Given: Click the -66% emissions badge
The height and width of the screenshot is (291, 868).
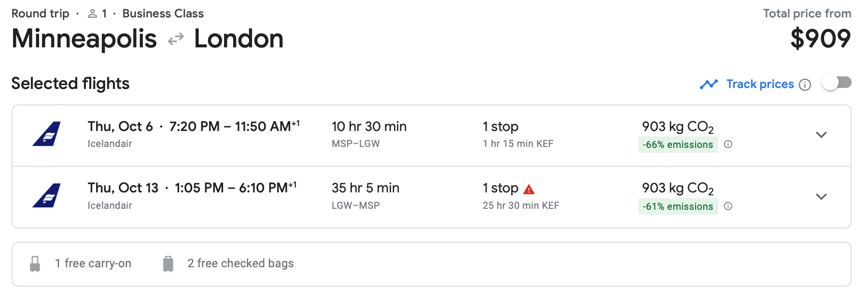Looking at the screenshot, I should [677, 145].
